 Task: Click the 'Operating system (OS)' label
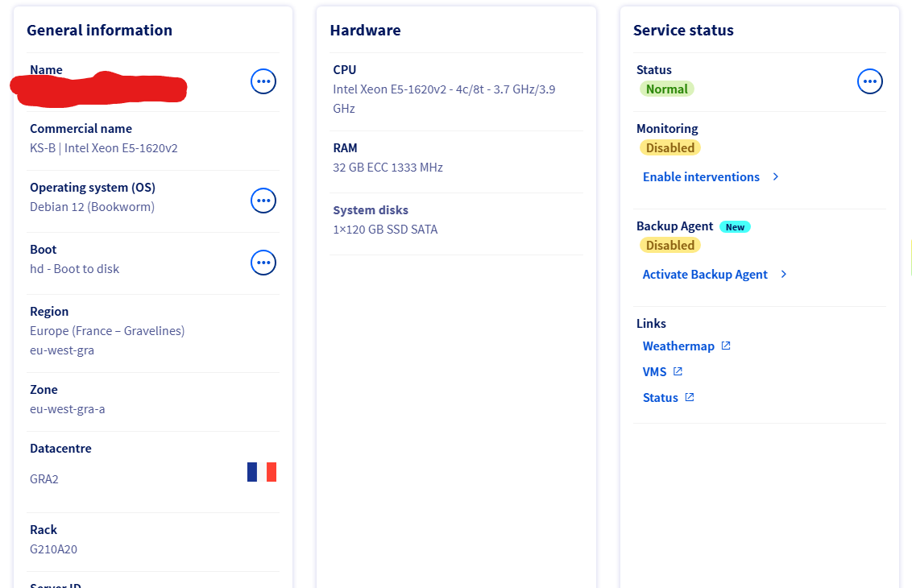pos(93,188)
